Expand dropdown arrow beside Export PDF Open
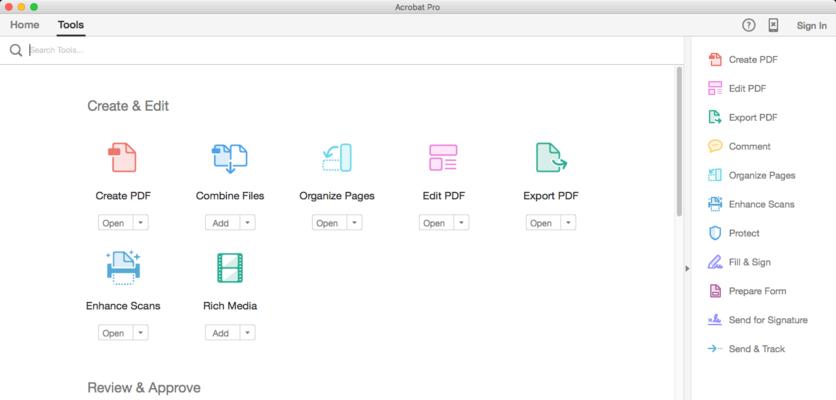836x400 pixels. (568, 223)
